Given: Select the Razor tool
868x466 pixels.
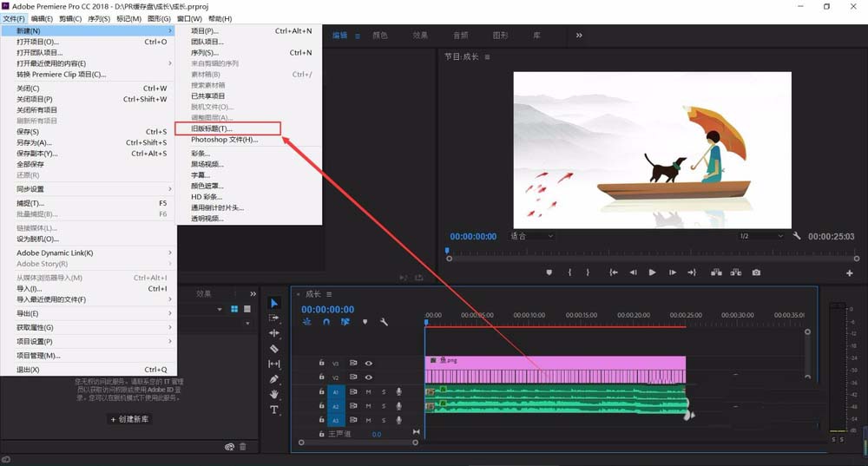Looking at the screenshot, I should pyautogui.click(x=274, y=348).
